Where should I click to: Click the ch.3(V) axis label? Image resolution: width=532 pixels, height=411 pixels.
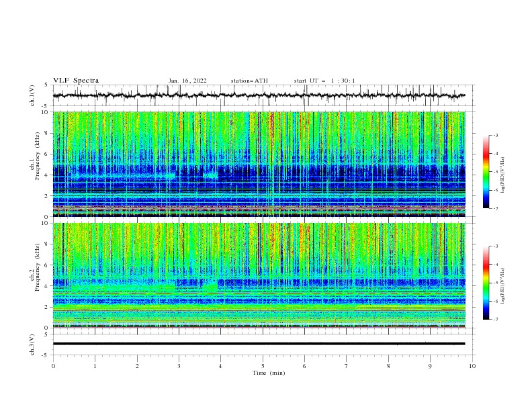32,345
